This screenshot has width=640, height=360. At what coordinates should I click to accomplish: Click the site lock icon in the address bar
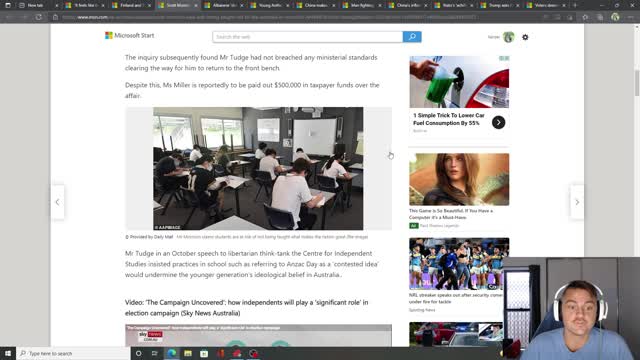(56, 17)
